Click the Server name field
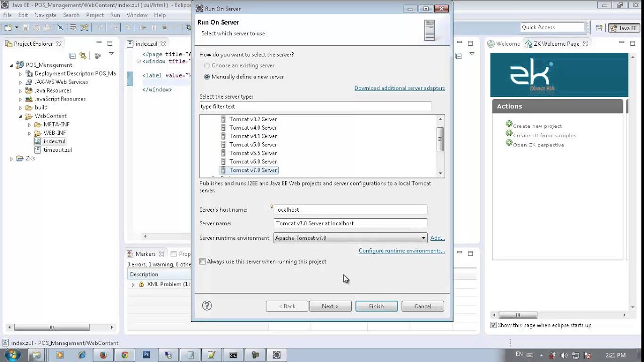This screenshot has height=362, width=644. (350, 223)
